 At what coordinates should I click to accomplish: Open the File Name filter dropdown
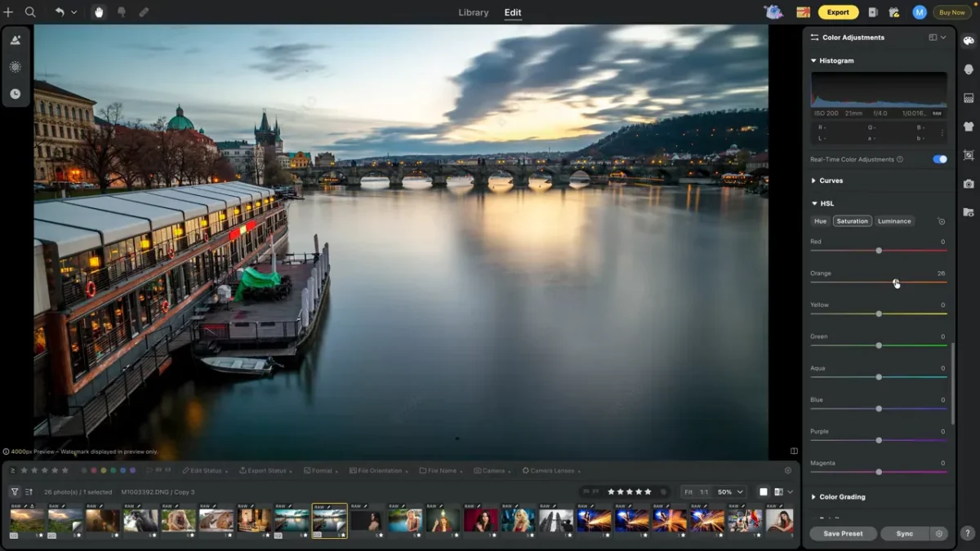click(442, 471)
